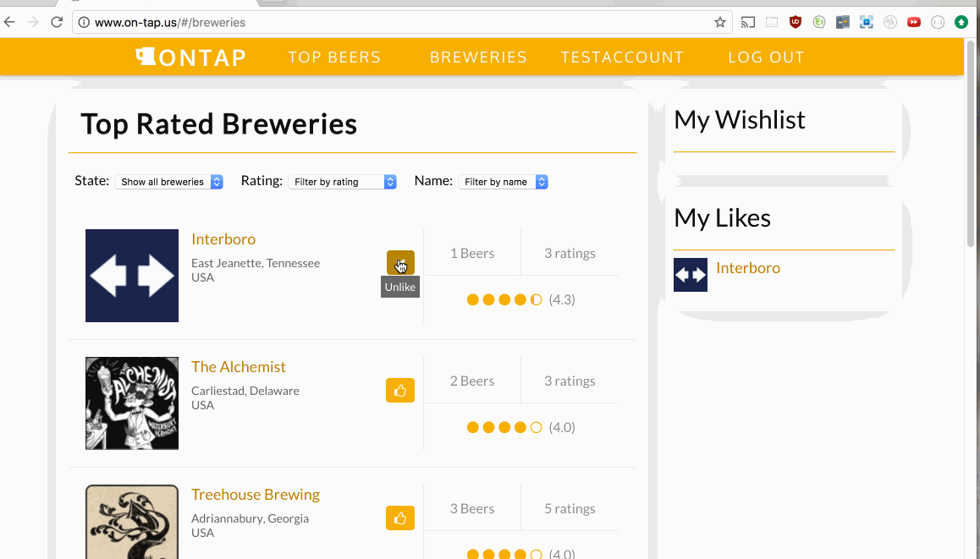Click The Alchemist's '3 ratings' count
980x559 pixels.
tap(570, 381)
